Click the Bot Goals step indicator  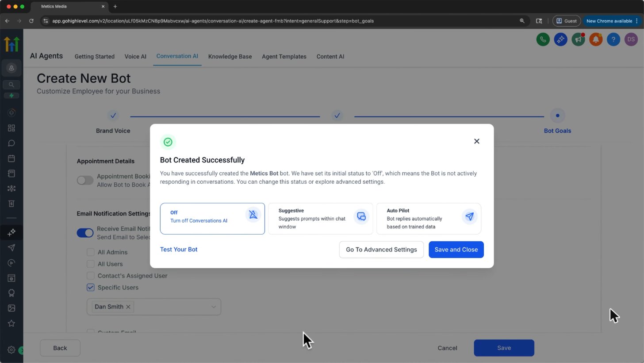pos(557,116)
